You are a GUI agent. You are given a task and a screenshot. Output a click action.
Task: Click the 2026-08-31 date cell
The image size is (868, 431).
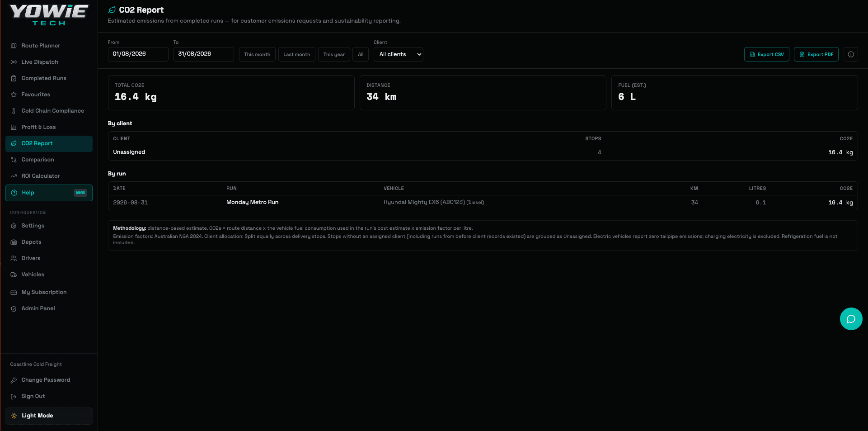131,203
